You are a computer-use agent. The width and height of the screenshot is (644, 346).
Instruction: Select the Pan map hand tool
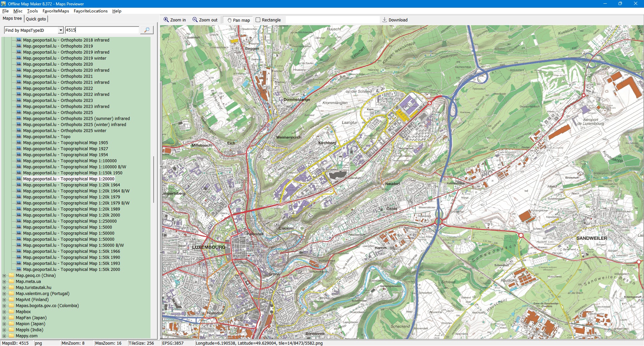click(230, 20)
